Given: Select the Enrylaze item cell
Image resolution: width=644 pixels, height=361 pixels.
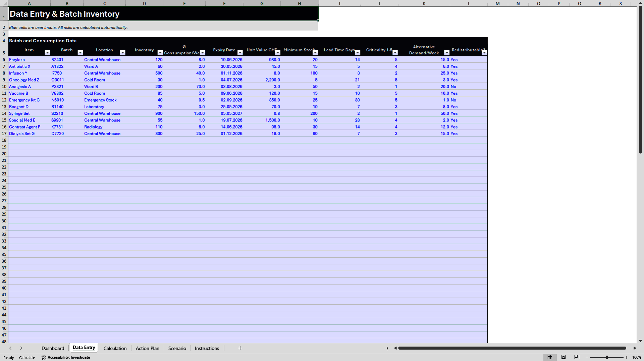Looking at the screenshot, I should click(x=29, y=60).
